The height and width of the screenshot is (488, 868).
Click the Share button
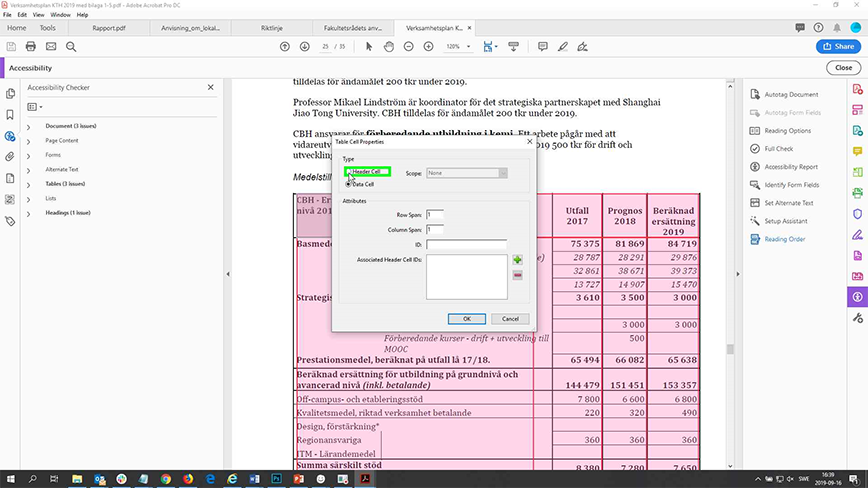pos(836,47)
